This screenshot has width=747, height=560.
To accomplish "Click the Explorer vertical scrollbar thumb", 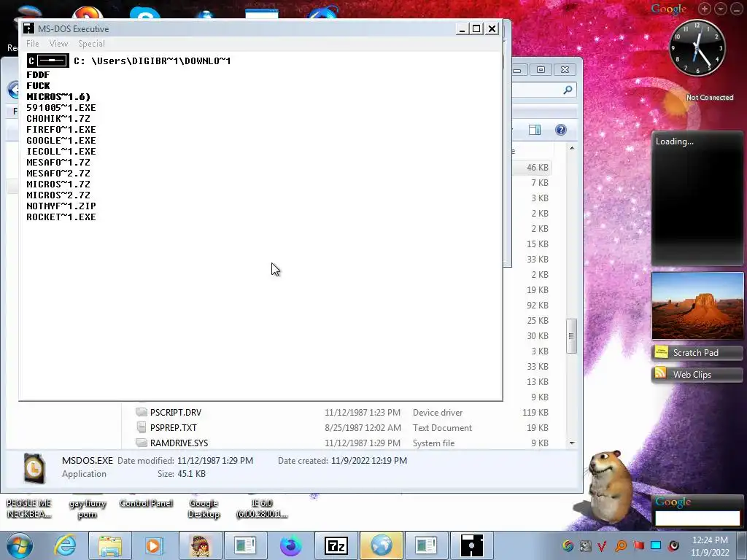I will [572, 336].
